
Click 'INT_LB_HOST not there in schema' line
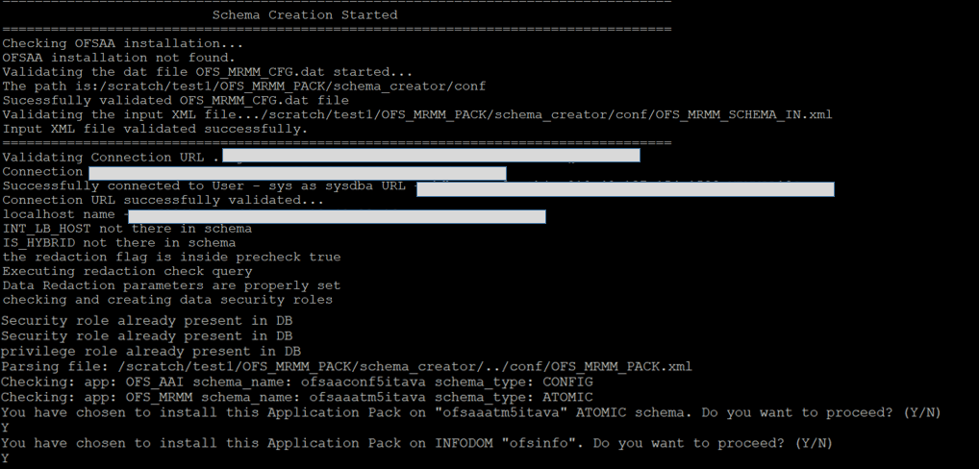click(x=127, y=229)
